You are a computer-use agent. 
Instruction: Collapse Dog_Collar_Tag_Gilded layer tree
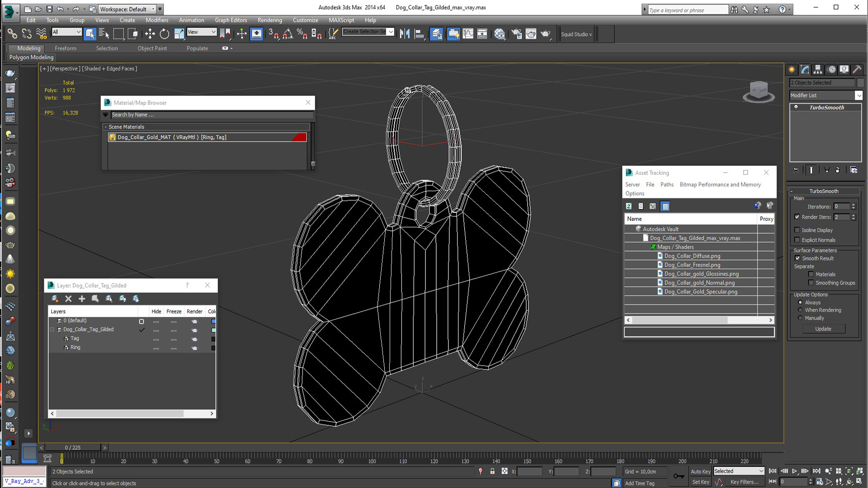pos(52,329)
